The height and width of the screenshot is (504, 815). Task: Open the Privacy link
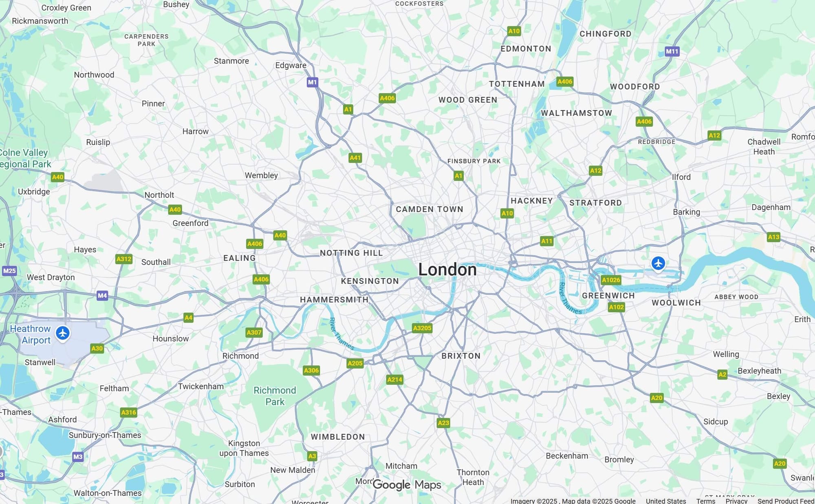736,501
